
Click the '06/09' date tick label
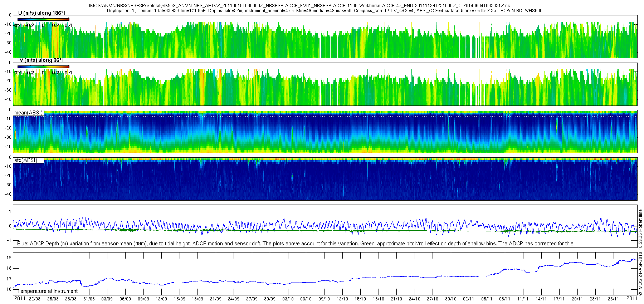coord(125,299)
